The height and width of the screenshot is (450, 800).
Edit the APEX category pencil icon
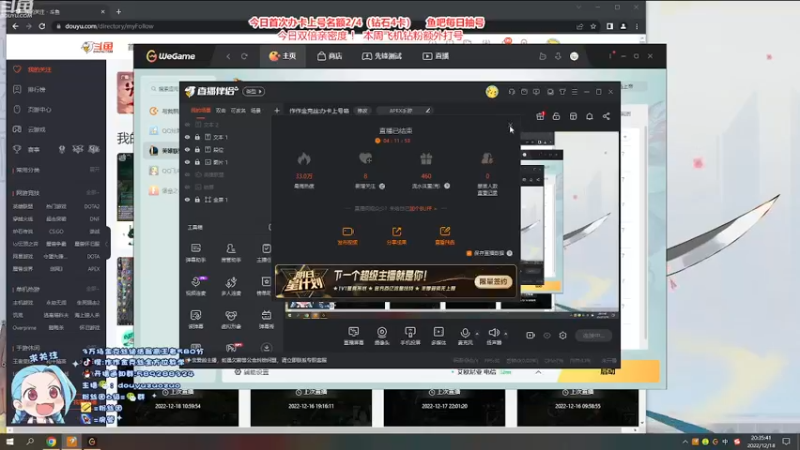pyautogui.click(x=428, y=111)
